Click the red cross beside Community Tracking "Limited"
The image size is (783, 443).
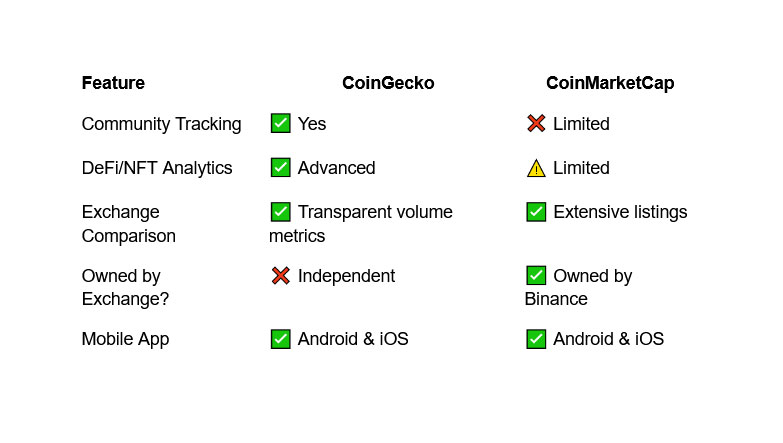click(536, 124)
